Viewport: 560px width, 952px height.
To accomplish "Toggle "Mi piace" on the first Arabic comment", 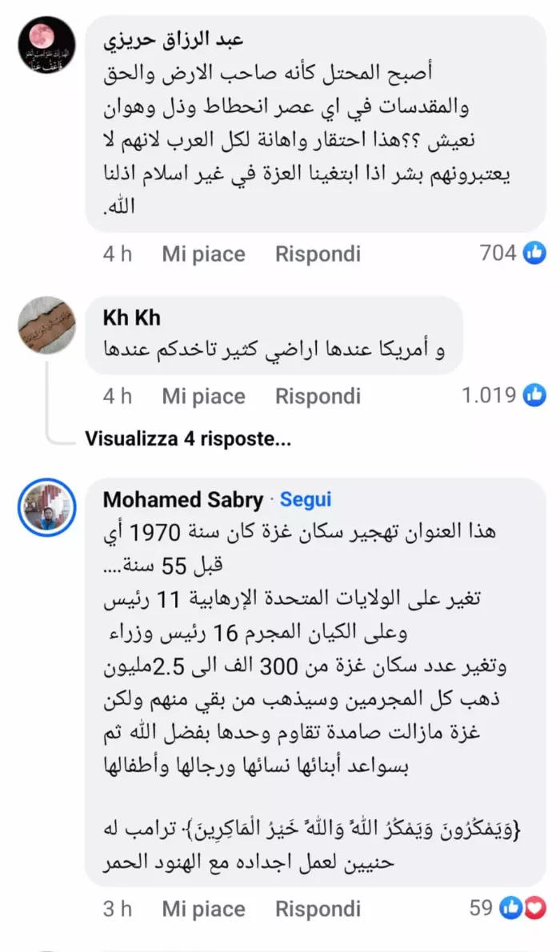I will click(x=203, y=254).
